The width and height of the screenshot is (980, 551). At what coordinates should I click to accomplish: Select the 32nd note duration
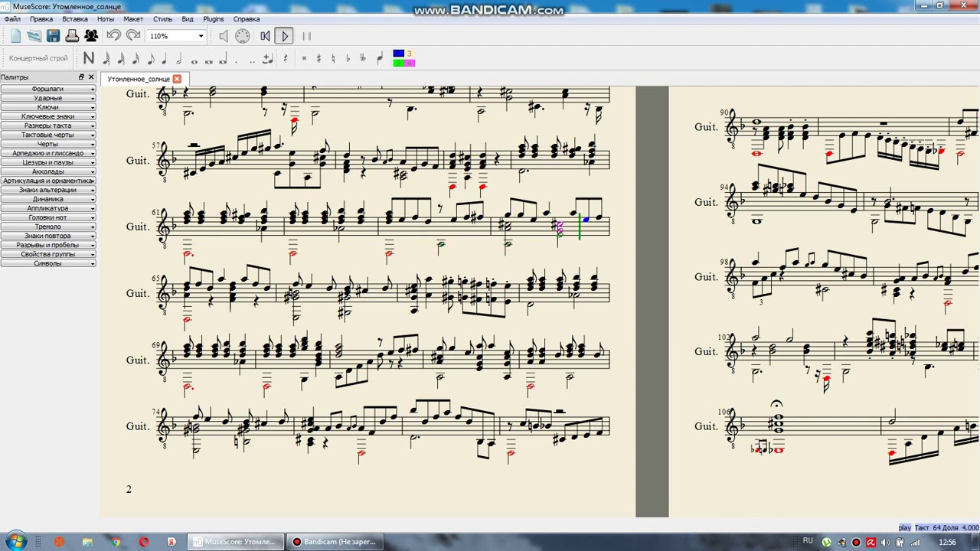pos(120,58)
